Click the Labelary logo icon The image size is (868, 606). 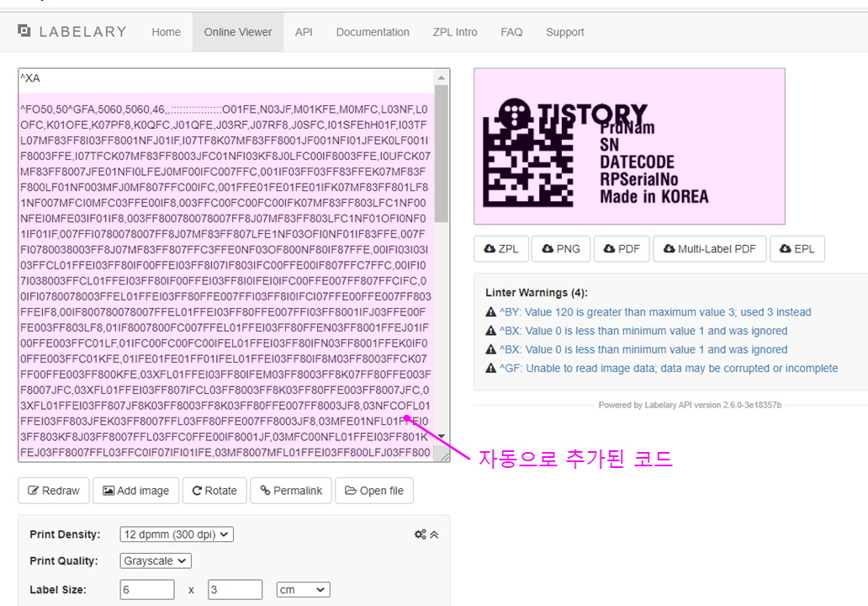(x=24, y=30)
